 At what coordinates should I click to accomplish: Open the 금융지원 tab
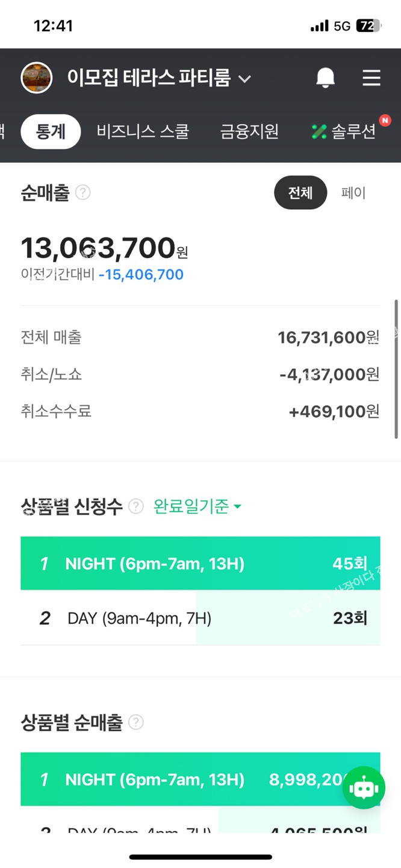(249, 131)
